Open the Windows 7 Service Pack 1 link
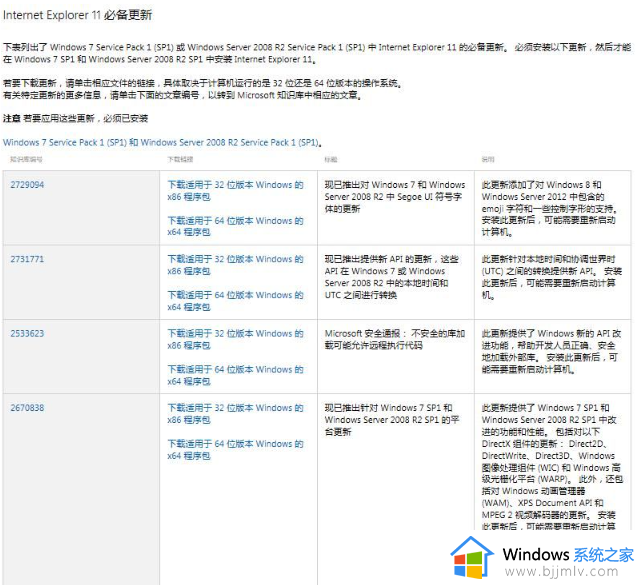The height and width of the screenshot is (585, 639). 162,143
